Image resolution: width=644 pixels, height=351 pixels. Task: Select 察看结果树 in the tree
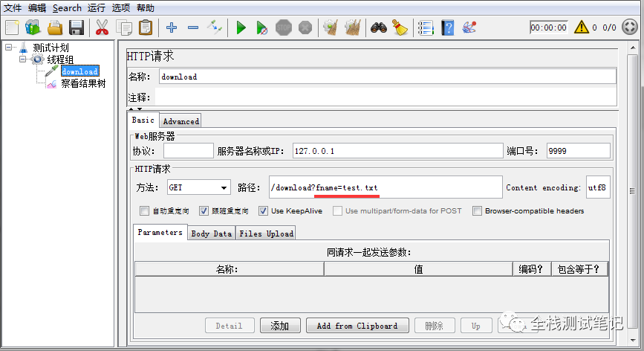click(x=83, y=83)
